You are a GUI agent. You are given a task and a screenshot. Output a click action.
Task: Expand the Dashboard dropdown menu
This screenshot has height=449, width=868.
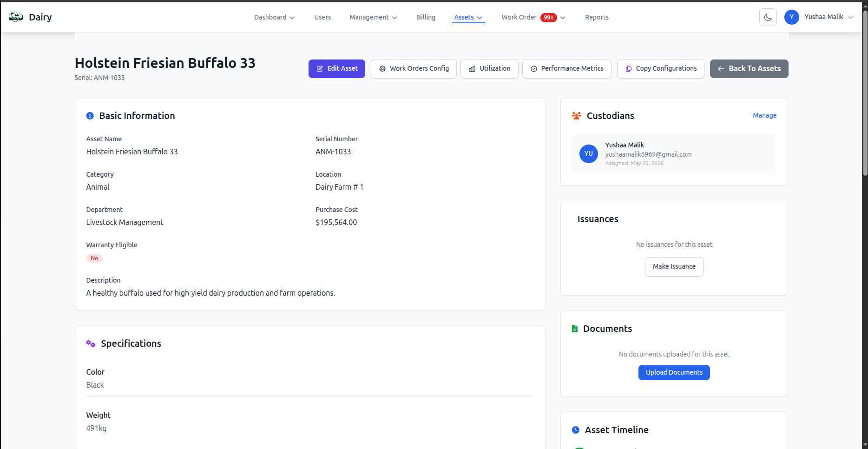[x=275, y=17]
